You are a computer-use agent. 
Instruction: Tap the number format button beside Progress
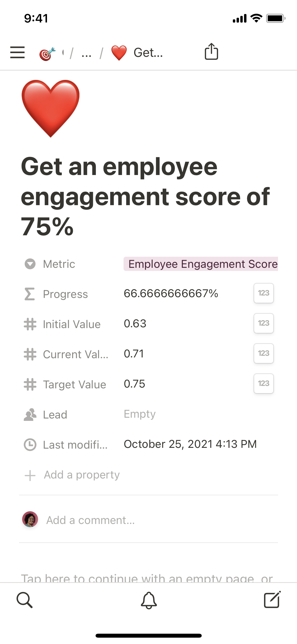[x=263, y=293]
